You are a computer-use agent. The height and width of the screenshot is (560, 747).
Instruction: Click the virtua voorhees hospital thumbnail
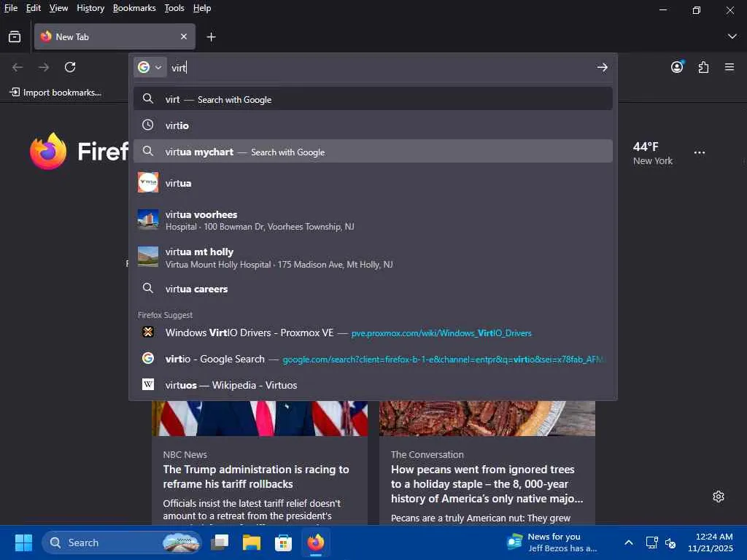tap(147, 219)
